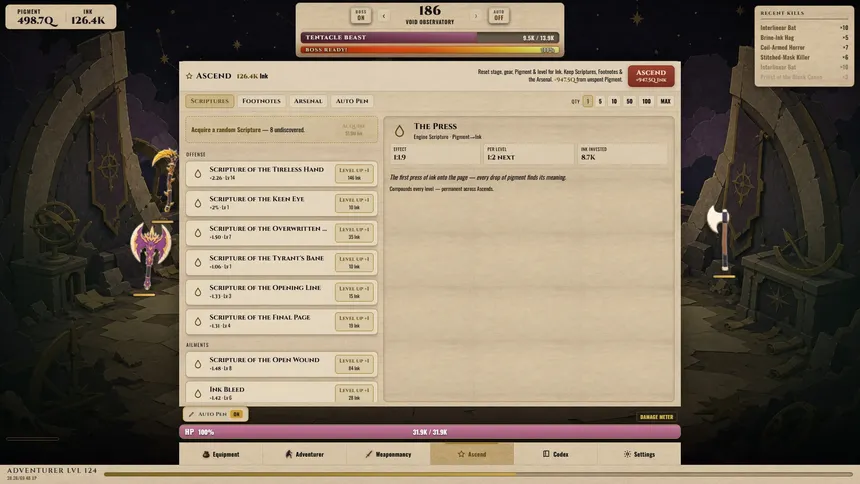Go to previous stage with left arrow
The image size is (860, 484).
click(384, 16)
